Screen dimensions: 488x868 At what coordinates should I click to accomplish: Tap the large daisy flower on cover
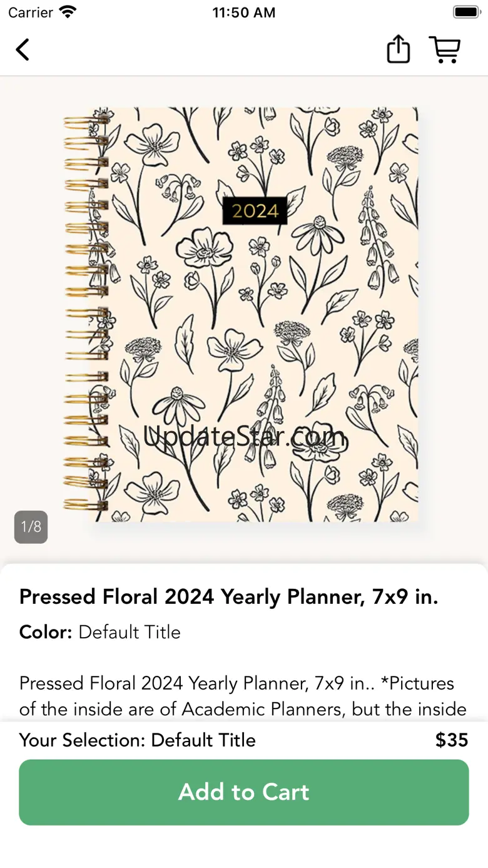click(x=318, y=235)
